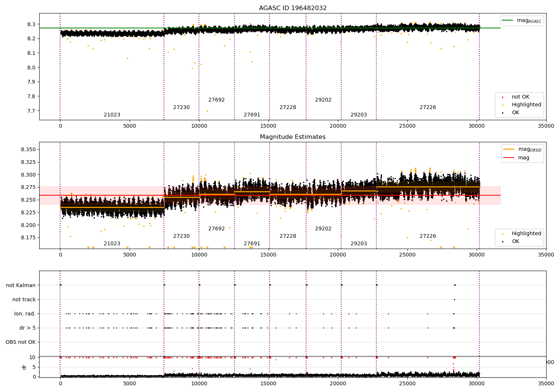
Task: Click the "Magnitude Estimates" plot title
Action: pos(293,137)
